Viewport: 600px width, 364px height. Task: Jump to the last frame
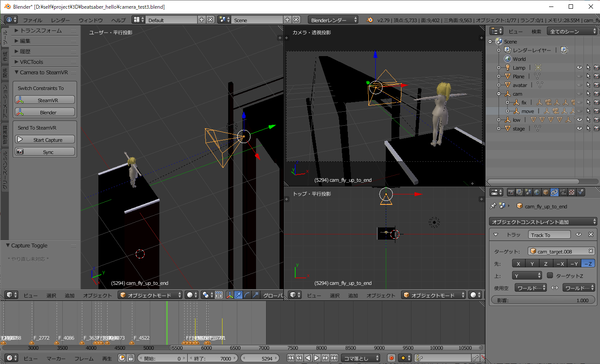tap(334, 358)
